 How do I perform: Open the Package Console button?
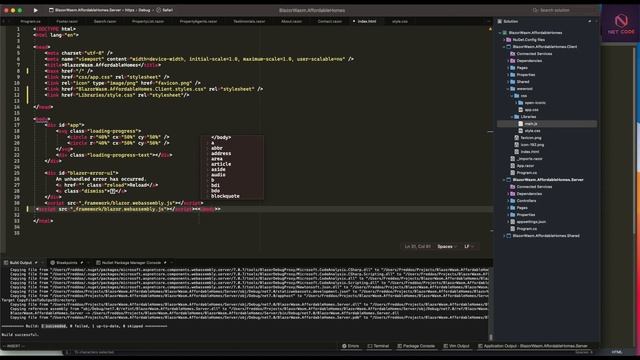tap(416, 346)
